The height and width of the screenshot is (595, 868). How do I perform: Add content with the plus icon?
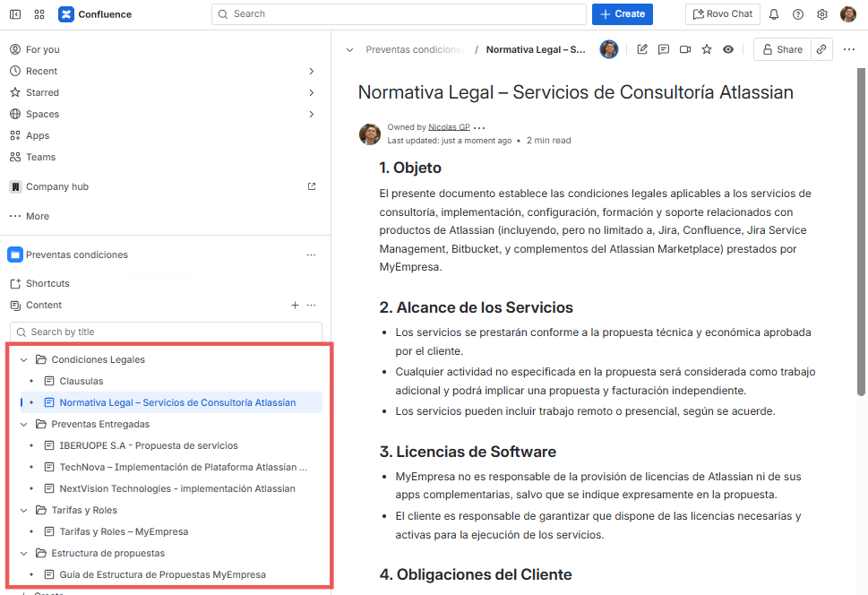(x=295, y=306)
